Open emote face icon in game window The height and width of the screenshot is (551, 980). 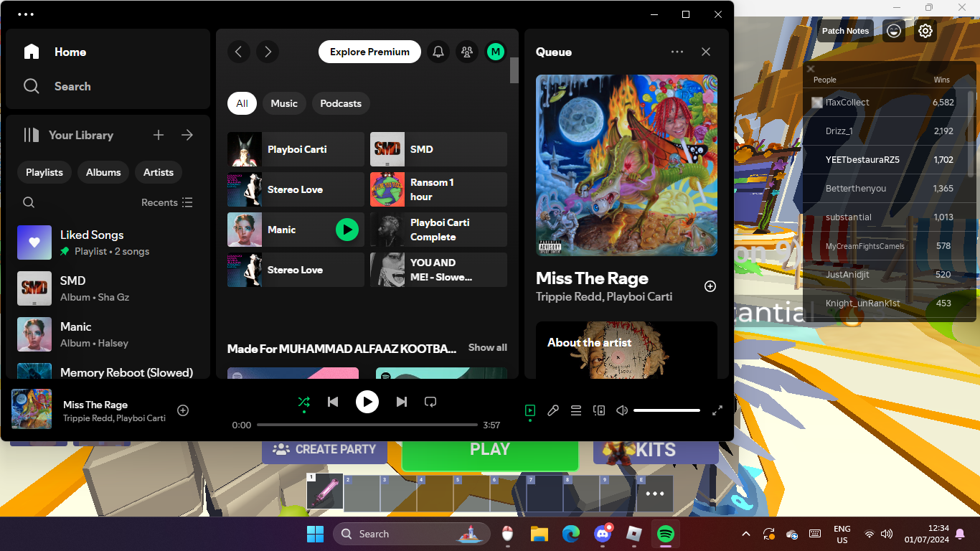pos(893,31)
